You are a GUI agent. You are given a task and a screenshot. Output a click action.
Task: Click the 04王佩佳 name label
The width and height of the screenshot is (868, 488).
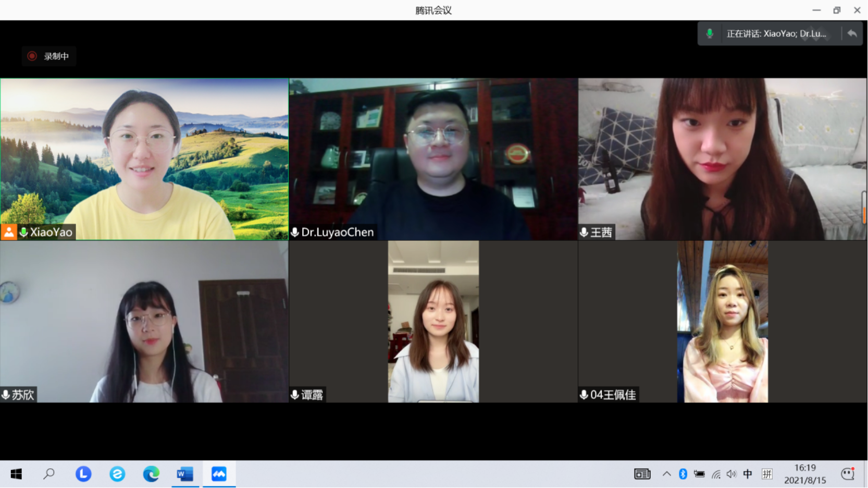613,395
